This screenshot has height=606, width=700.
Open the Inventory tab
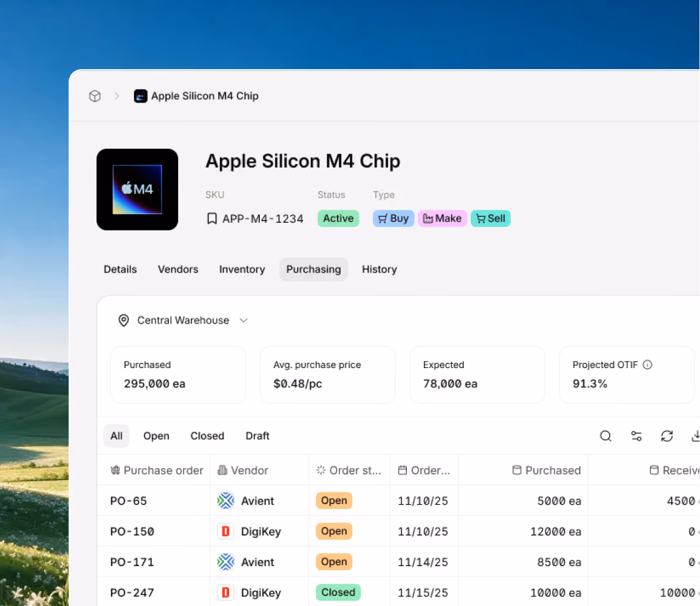point(242,269)
